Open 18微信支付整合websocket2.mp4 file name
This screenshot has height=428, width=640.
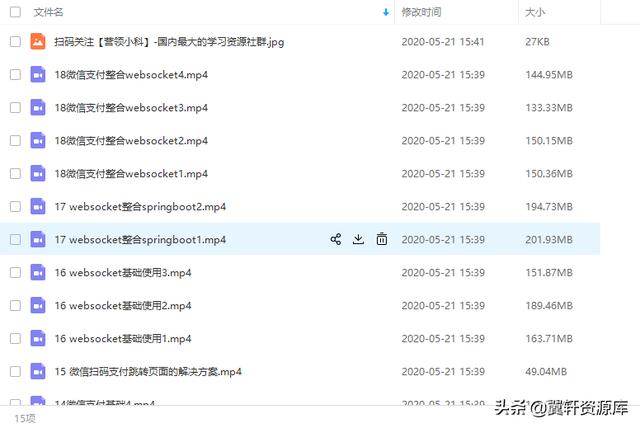[x=131, y=141]
